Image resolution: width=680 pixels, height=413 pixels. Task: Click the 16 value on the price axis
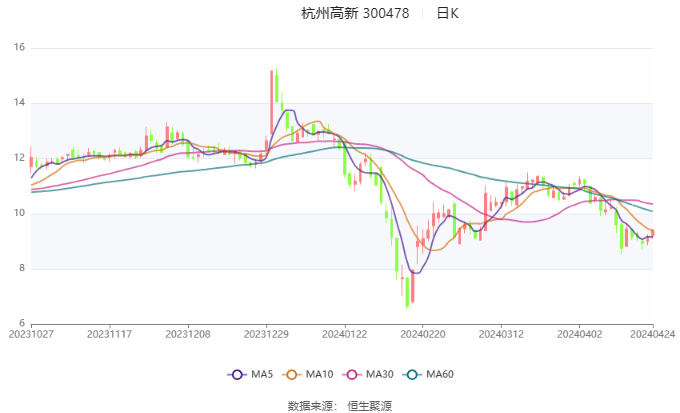click(x=18, y=48)
